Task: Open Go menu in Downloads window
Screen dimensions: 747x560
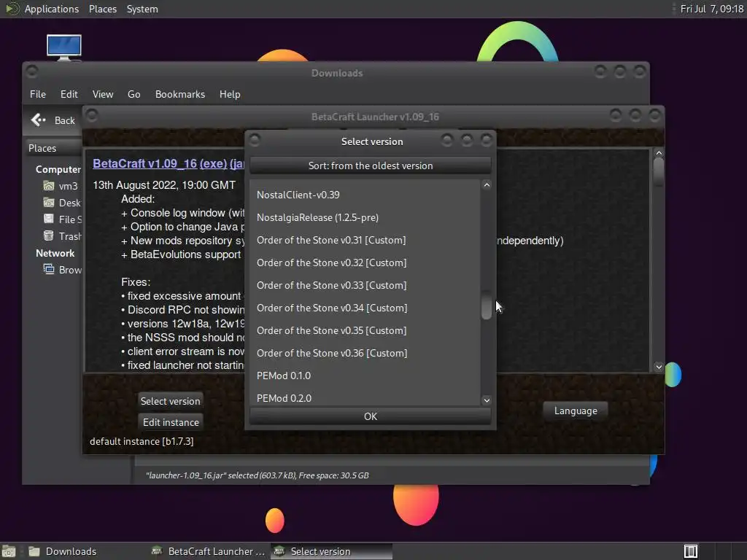Action: 134,94
